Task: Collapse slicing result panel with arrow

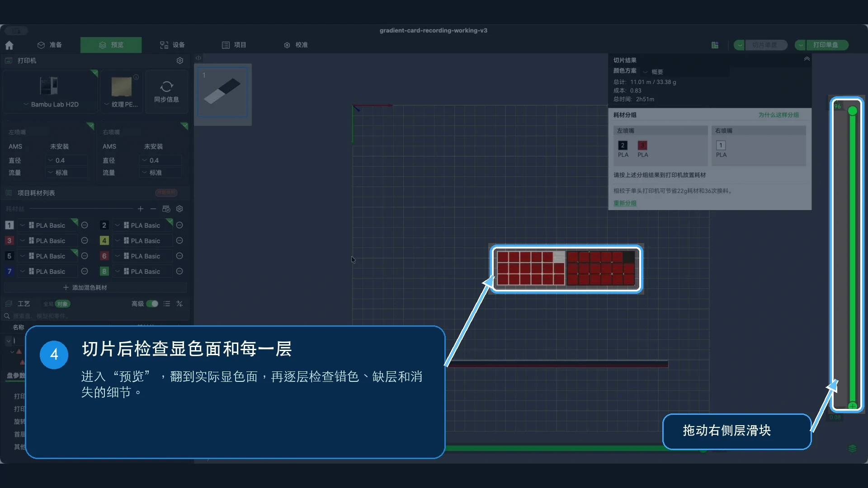Action: coord(807,59)
